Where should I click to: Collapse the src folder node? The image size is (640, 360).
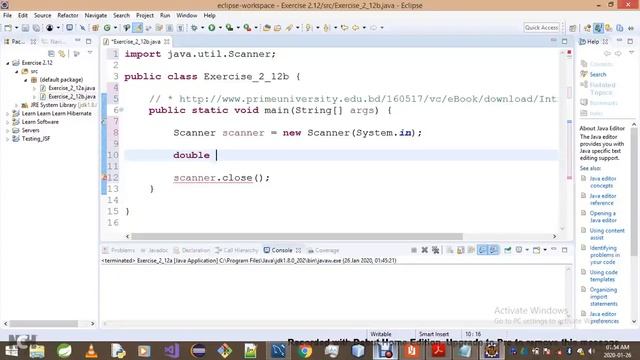[x=17, y=71]
